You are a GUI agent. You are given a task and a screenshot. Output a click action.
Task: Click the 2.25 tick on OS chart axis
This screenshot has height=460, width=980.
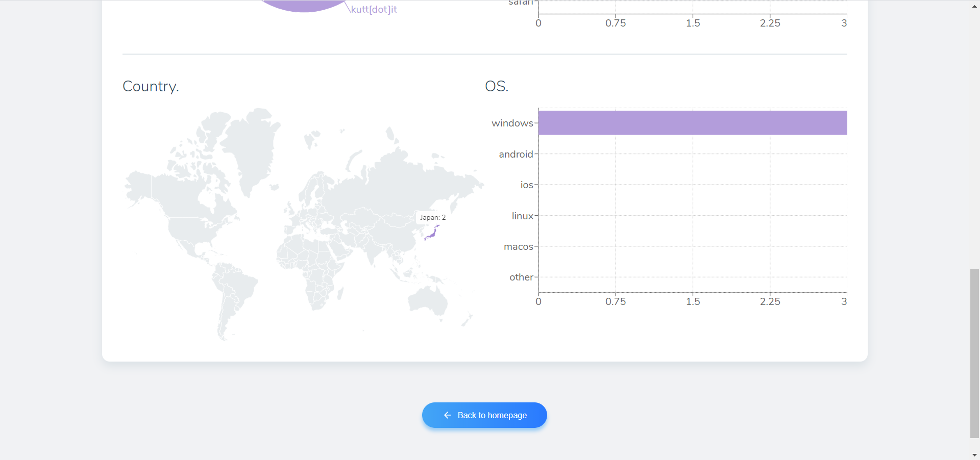(770, 301)
